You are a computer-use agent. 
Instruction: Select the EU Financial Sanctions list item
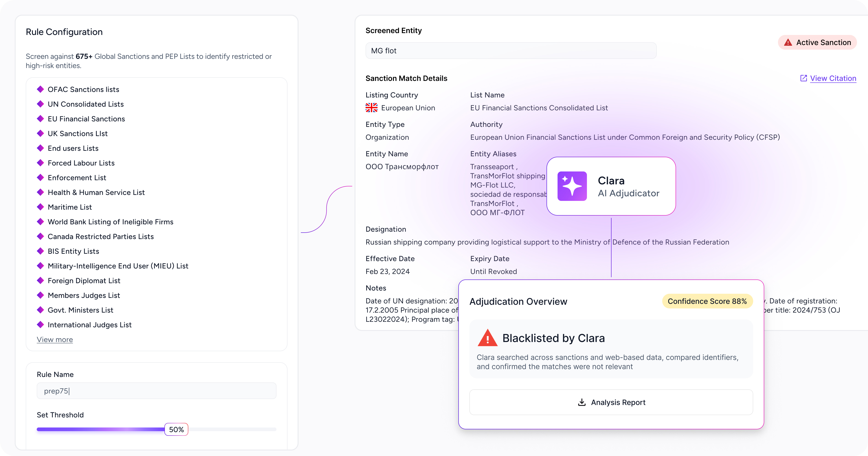pos(86,119)
